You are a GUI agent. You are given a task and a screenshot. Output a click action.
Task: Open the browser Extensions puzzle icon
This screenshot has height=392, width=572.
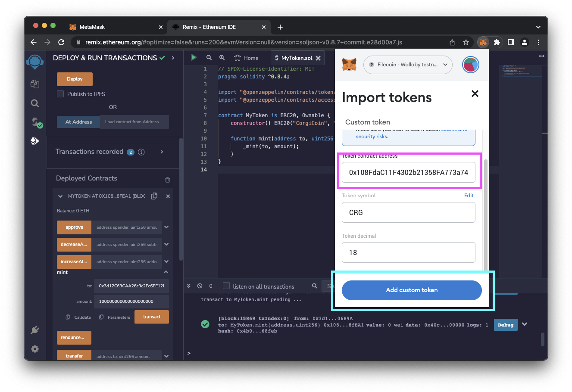(497, 42)
